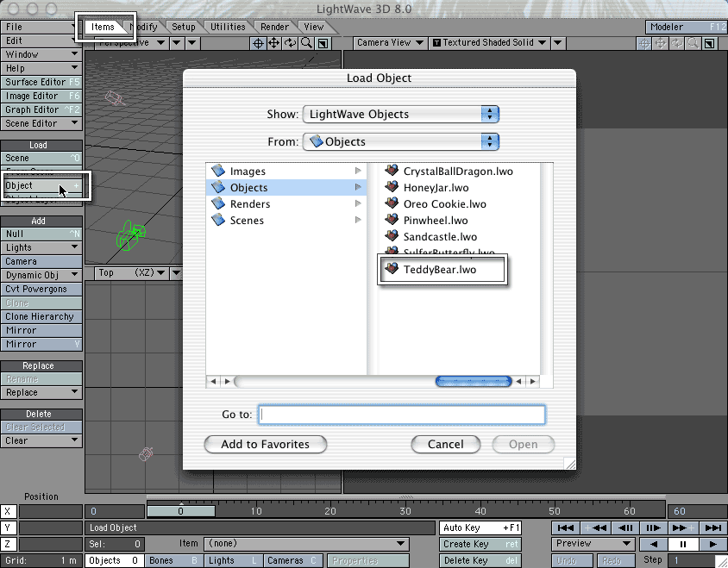The height and width of the screenshot is (568, 728).
Task: Click the rotate view icon in the Camera View viewport
Action: click(677, 43)
